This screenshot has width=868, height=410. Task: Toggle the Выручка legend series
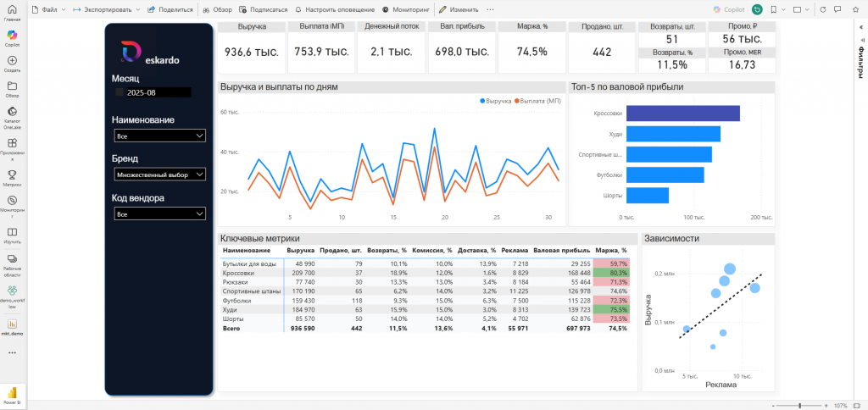pyautogui.click(x=498, y=101)
